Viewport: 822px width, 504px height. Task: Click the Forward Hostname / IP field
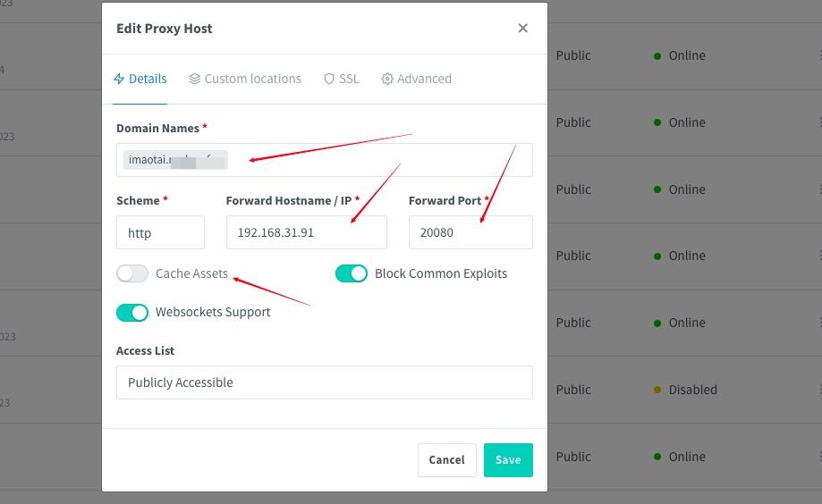(x=307, y=232)
